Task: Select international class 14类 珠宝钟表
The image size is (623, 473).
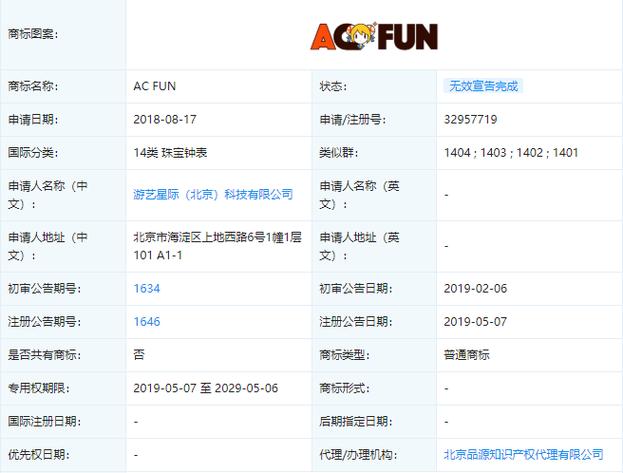Action: (x=170, y=153)
